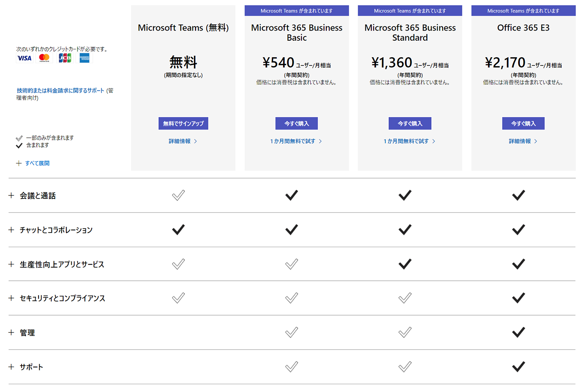The width and height of the screenshot is (588, 390).
Task: Click the partial checkmark legend icon 一部のみが含まれます
Action: point(19,138)
